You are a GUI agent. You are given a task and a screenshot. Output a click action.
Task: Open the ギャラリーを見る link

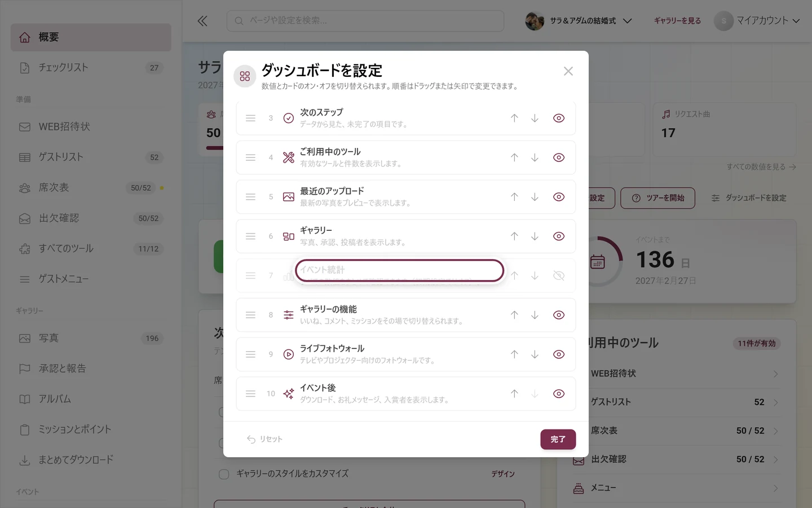[x=677, y=21]
